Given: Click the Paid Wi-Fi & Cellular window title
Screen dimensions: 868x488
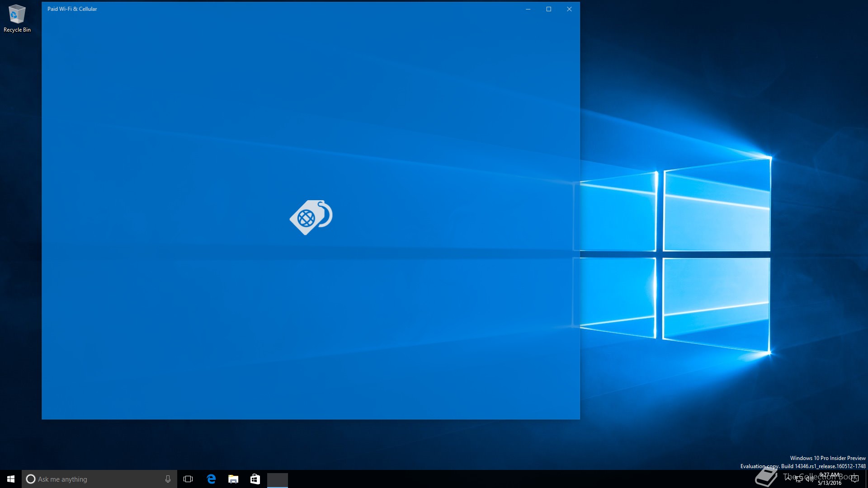Looking at the screenshot, I should pos(72,9).
